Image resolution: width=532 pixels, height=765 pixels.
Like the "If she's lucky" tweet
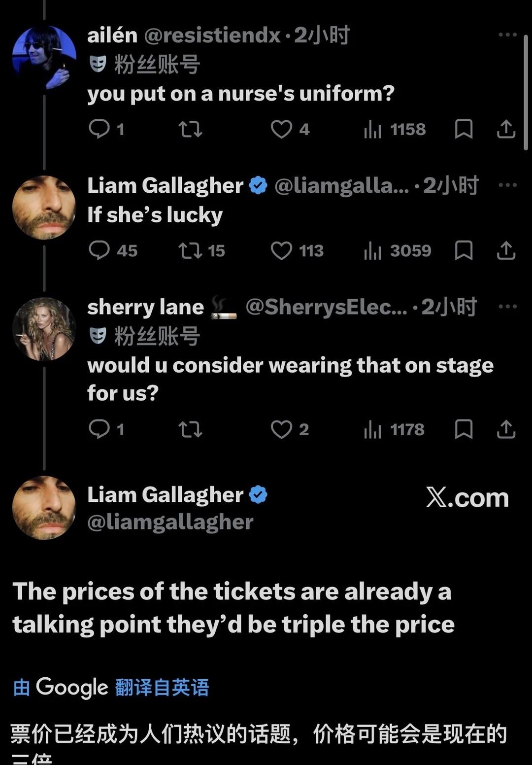(281, 250)
